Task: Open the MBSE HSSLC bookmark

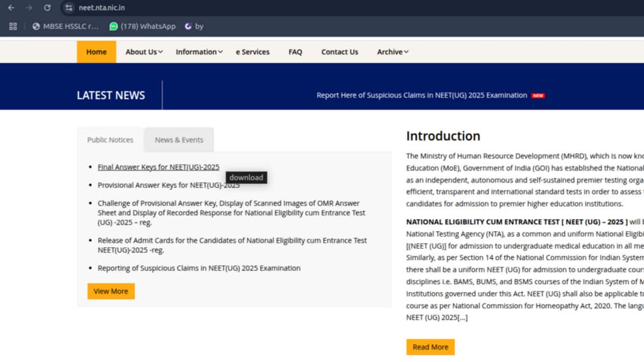Action: pos(65,26)
